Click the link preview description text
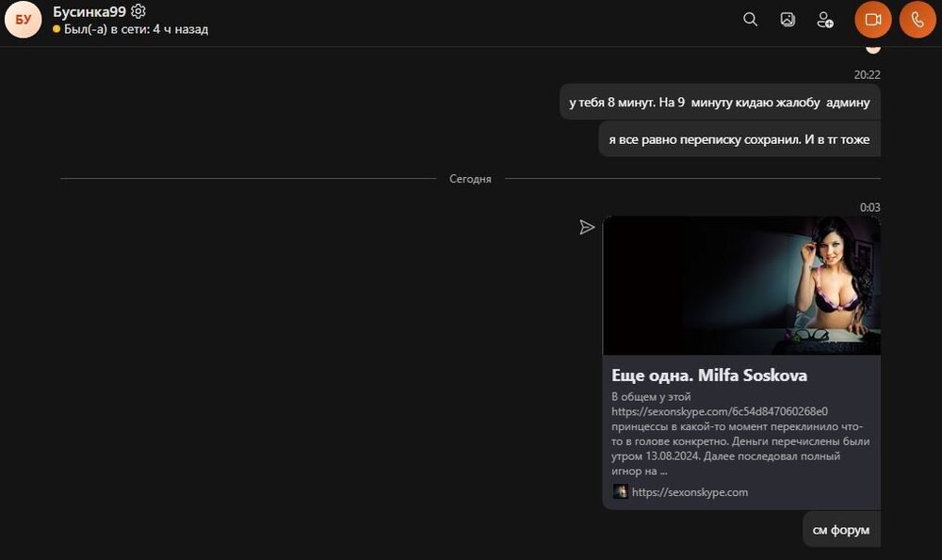The width and height of the screenshot is (942, 560). (x=739, y=434)
